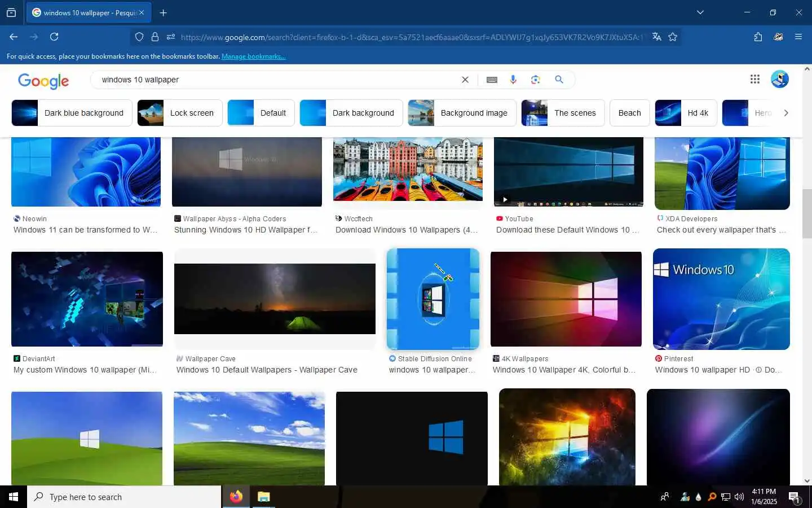Go to the Google logo homepage
The height and width of the screenshot is (508, 812).
43,81
